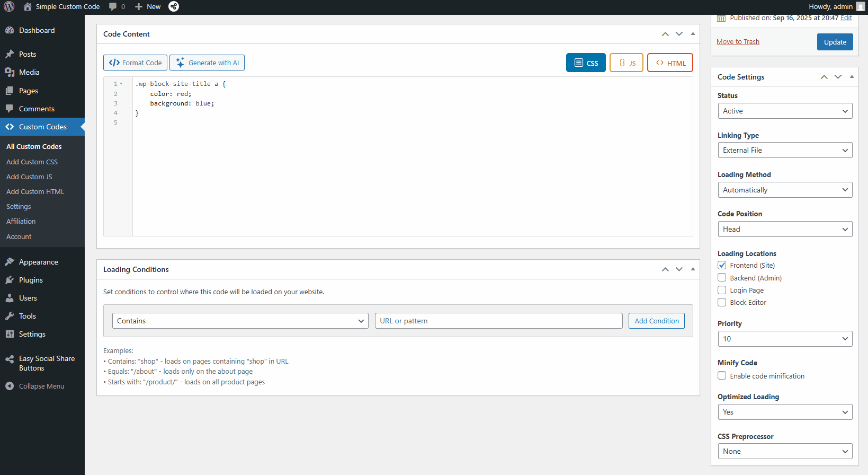Click the Users person icon

click(10, 298)
